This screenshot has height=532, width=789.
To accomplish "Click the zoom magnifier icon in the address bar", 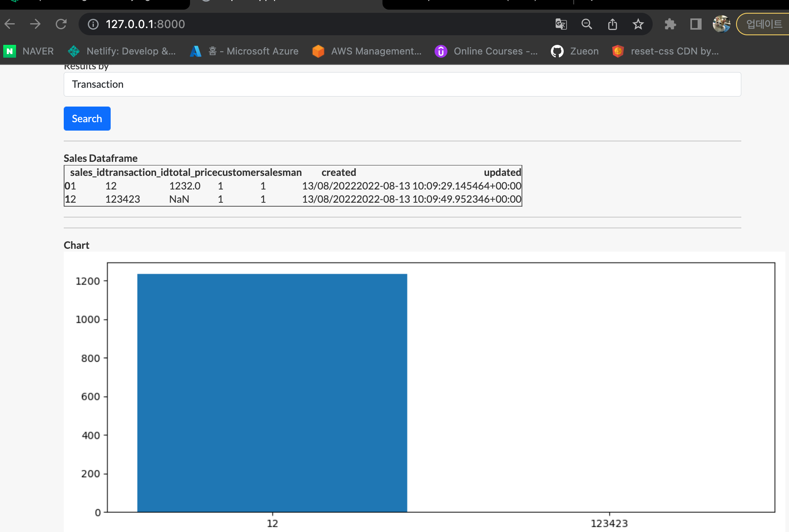I will [x=587, y=24].
